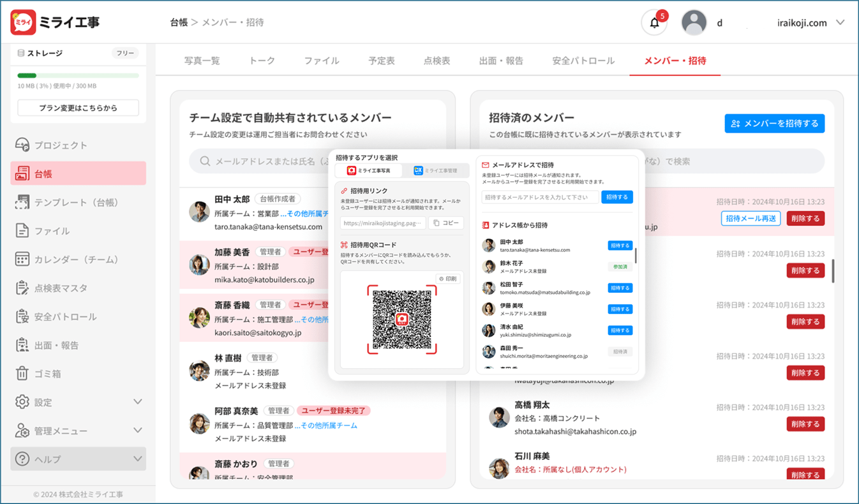Viewport: 859px width, 504px height.
Task: Click the ミライ工事 logo
Action: [55, 22]
